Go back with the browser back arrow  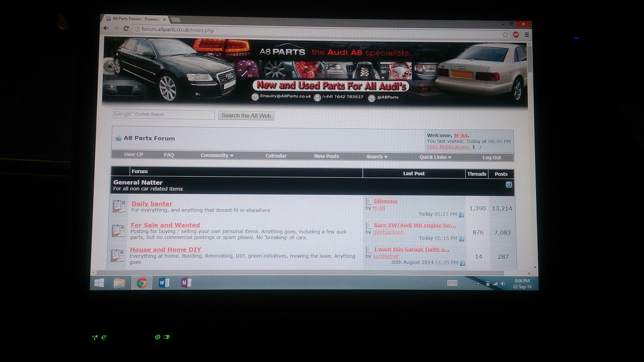[x=106, y=28]
